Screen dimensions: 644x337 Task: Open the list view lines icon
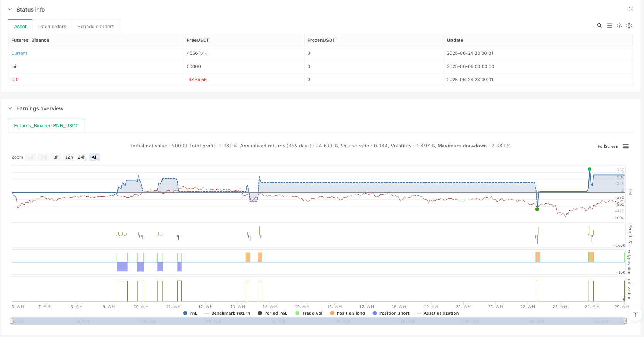609,25
